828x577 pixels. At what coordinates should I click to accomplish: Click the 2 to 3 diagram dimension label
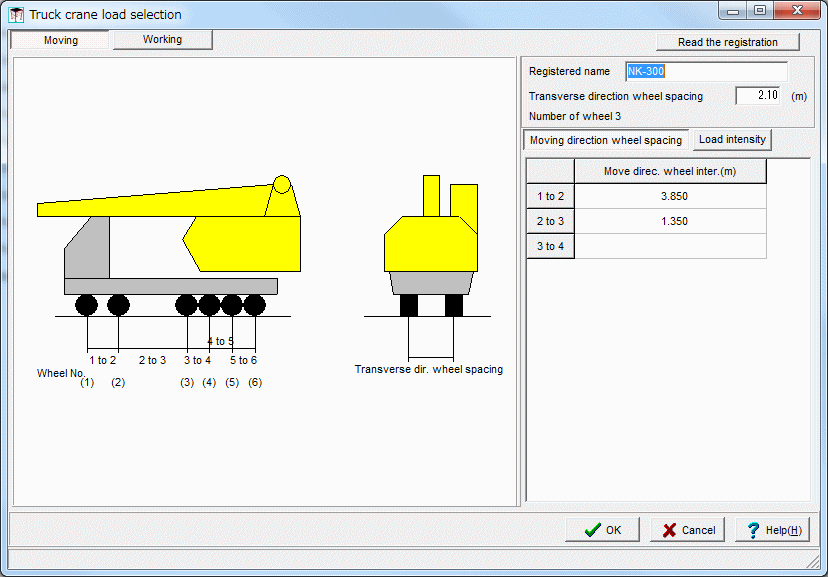(152, 361)
